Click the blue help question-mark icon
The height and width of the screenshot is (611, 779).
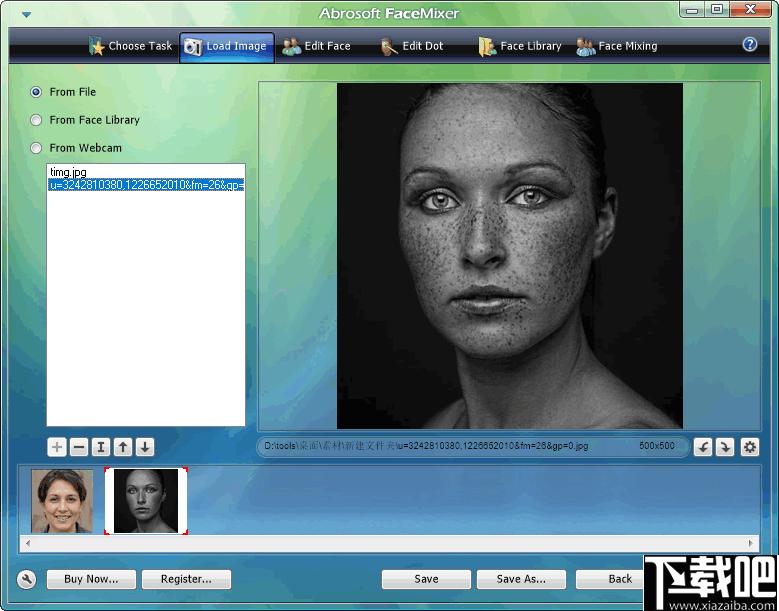(x=750, y=45)
